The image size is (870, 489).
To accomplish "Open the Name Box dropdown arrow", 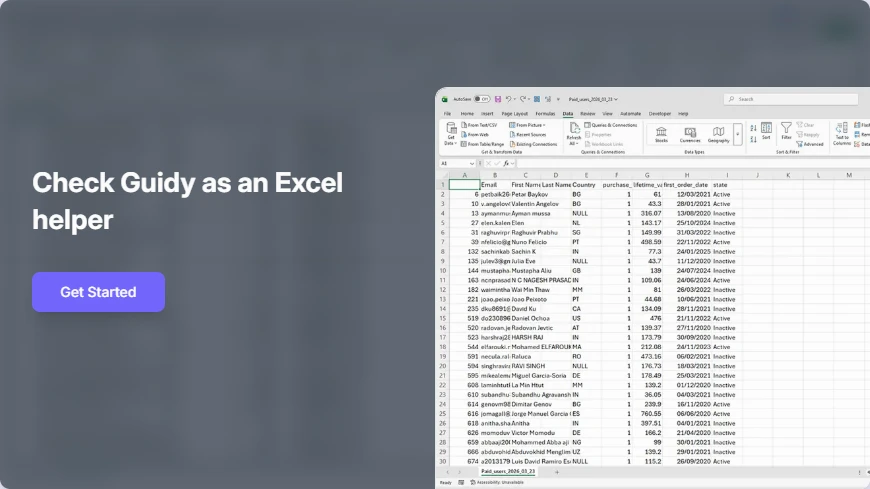I will (472, 164).
